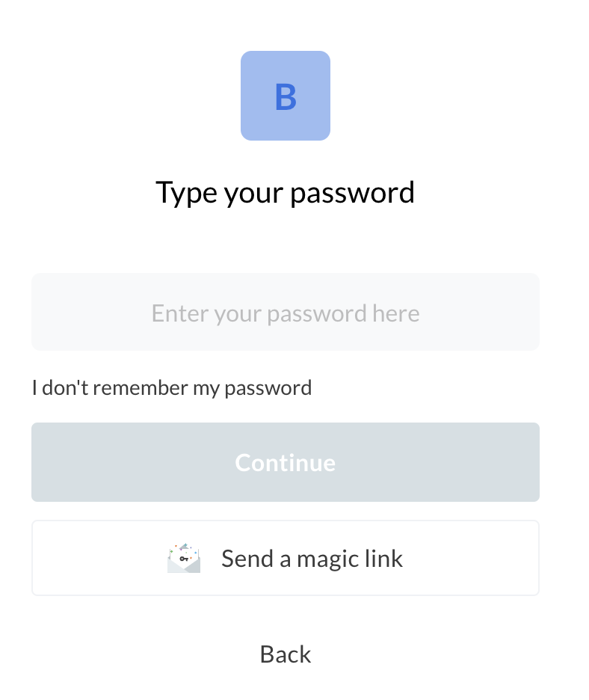Click the I don't remember my password link
Screen dimensions: 589x700
172,388
